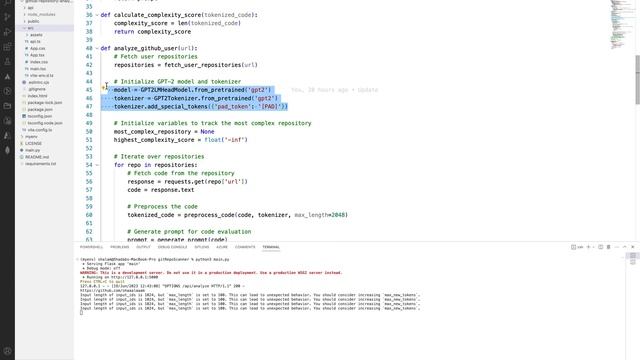The image size is (640, 360).
Task: Click the account icon at activity bar bottom
Action: (x=7, y=351)
